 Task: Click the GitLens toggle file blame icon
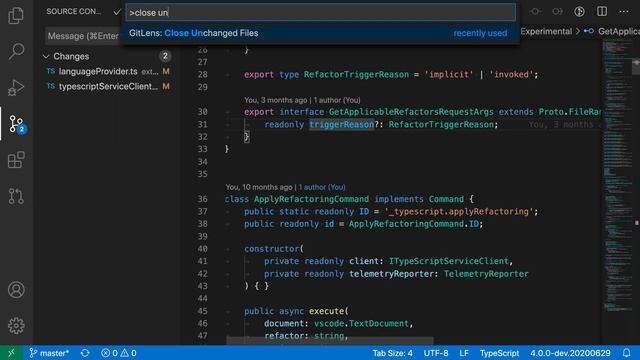pyautogui.click(x=579, y=11)
